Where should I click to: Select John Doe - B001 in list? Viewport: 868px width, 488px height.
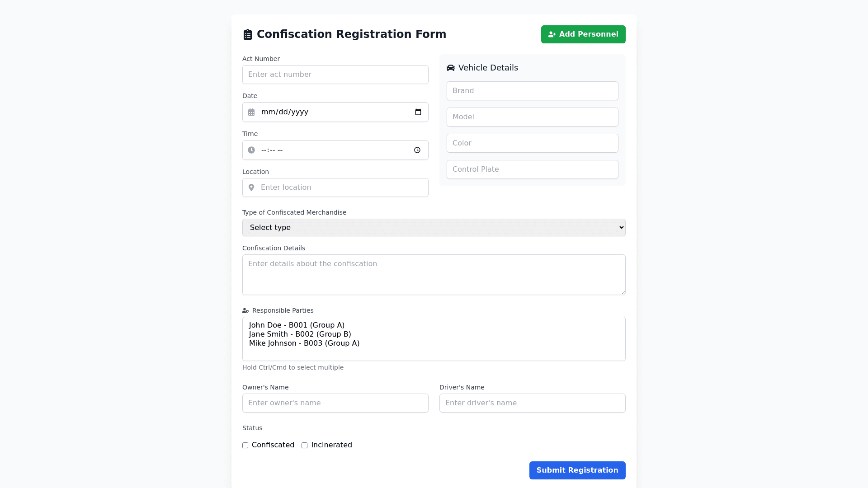[297, 325]
